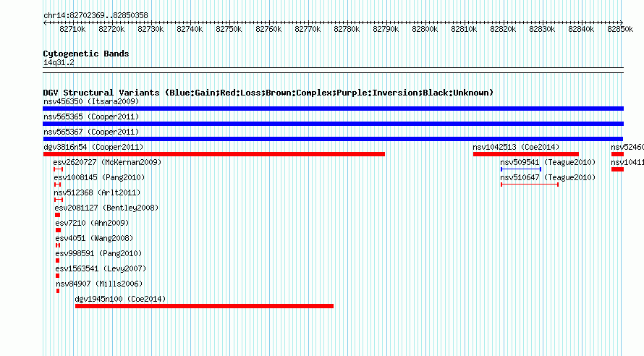The height and width of the screenshot is (356, 644).
Task: Click the nsv509541 (Teague2010) label
Action: point(548,162)
